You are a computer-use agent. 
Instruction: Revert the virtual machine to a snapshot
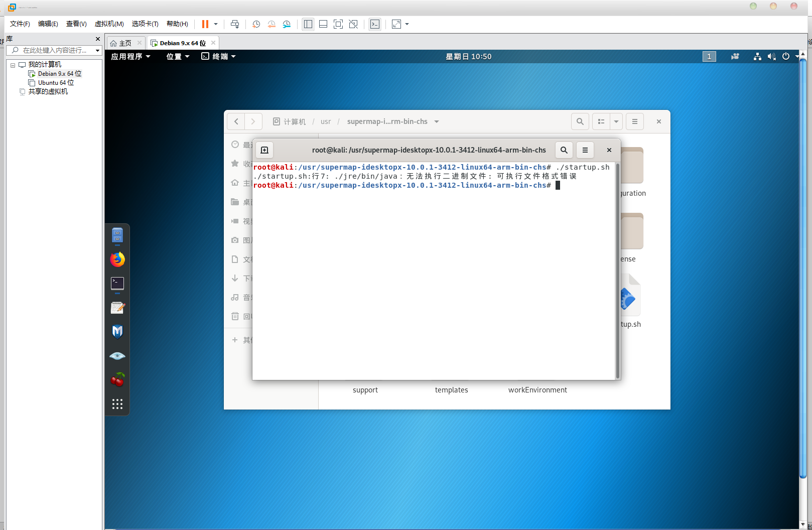click(x=272, y=24)
